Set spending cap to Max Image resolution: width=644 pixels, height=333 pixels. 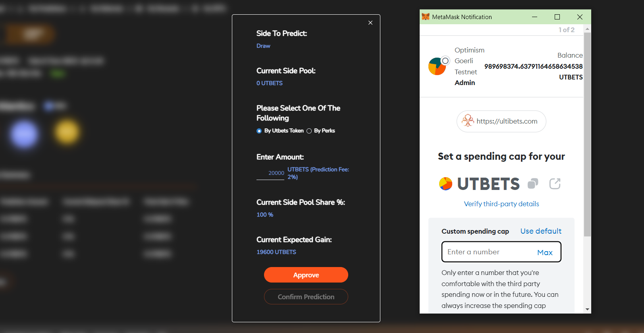tap(545, 252)
